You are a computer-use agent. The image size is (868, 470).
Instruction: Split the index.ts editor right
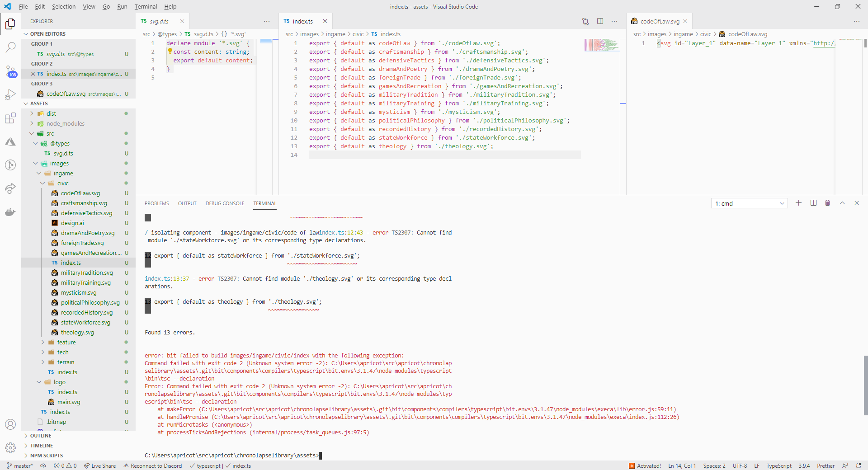tap(600, 21)
